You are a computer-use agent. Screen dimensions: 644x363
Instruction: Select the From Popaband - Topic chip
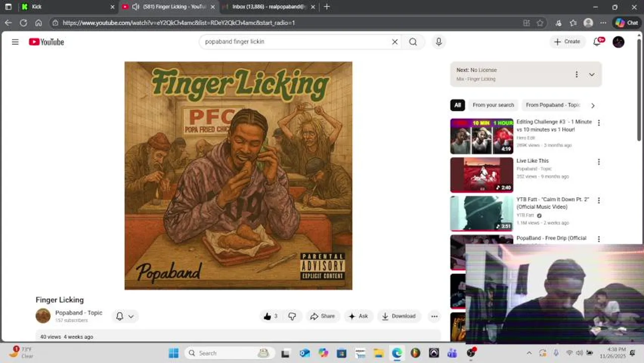click(x=553, y=105)
